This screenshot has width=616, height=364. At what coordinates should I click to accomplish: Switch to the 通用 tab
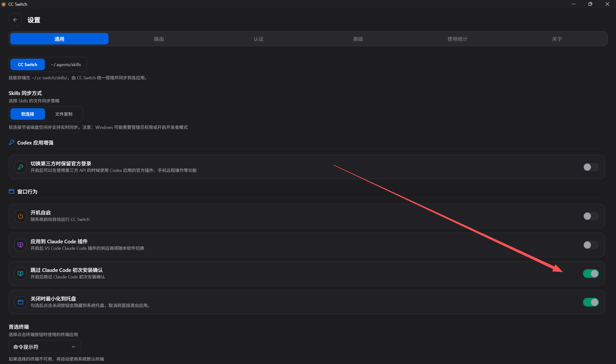tap(59, 39)
